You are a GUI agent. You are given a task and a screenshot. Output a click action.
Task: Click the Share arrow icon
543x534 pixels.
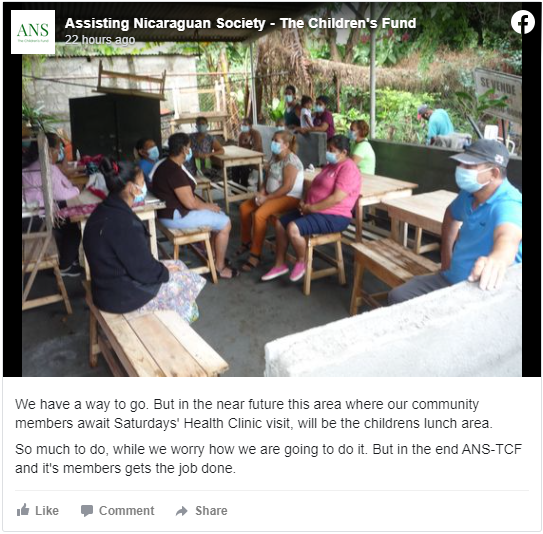click(181, 511)
